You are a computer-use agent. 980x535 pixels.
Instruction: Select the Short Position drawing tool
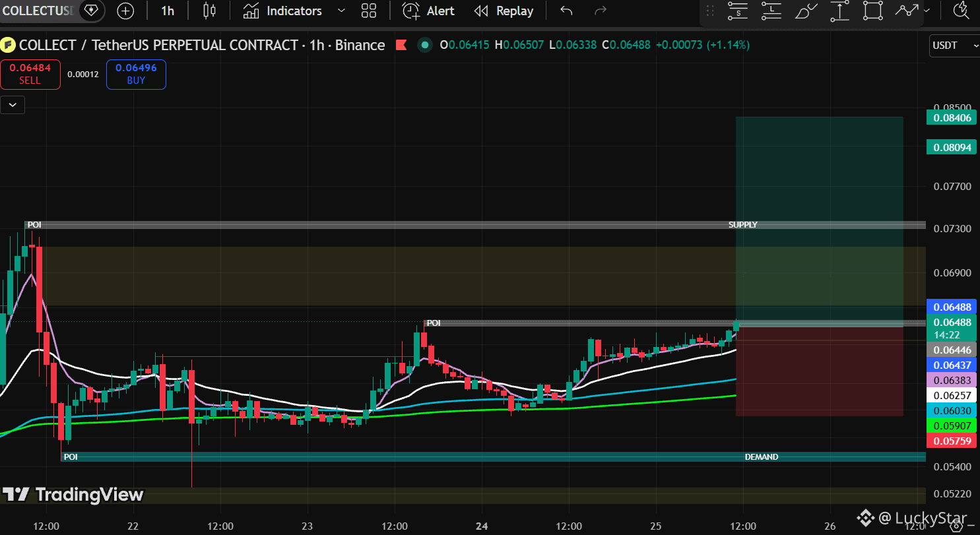[x=738, y=11]
